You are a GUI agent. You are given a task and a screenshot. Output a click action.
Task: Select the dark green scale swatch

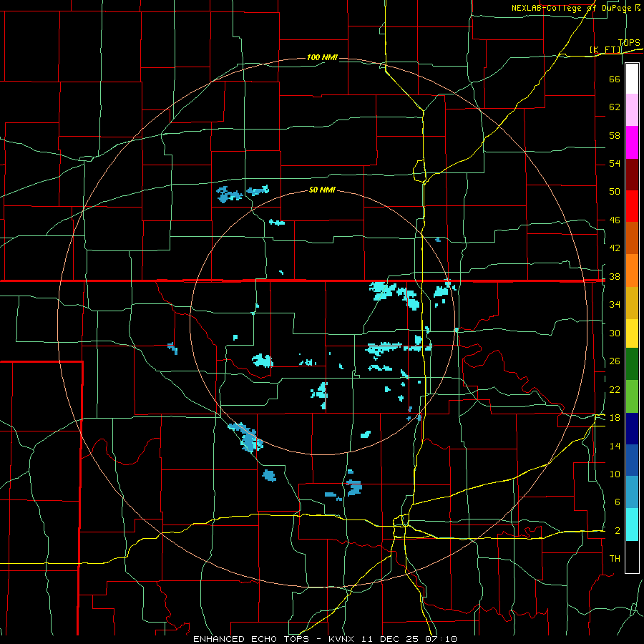pos(632,364)
